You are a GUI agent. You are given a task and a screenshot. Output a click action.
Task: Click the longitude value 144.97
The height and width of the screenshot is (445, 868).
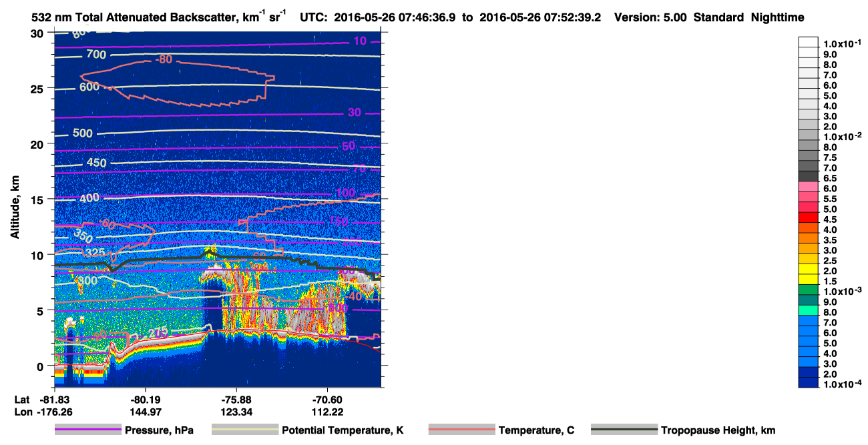tap(145, 412)
